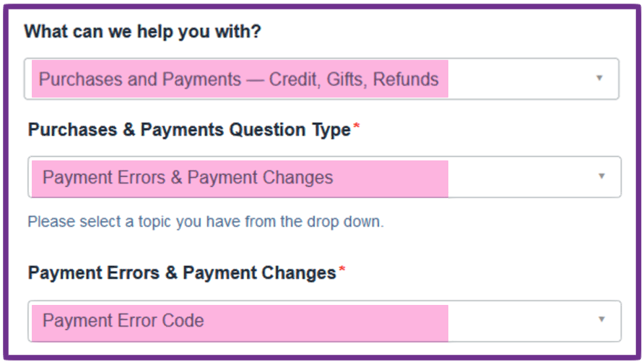Viewport: 644px width, 362px height.
Task: Click 'Purchases and Payments — Credit, Gifts, Refunds' value
Action: click(238, 79)
